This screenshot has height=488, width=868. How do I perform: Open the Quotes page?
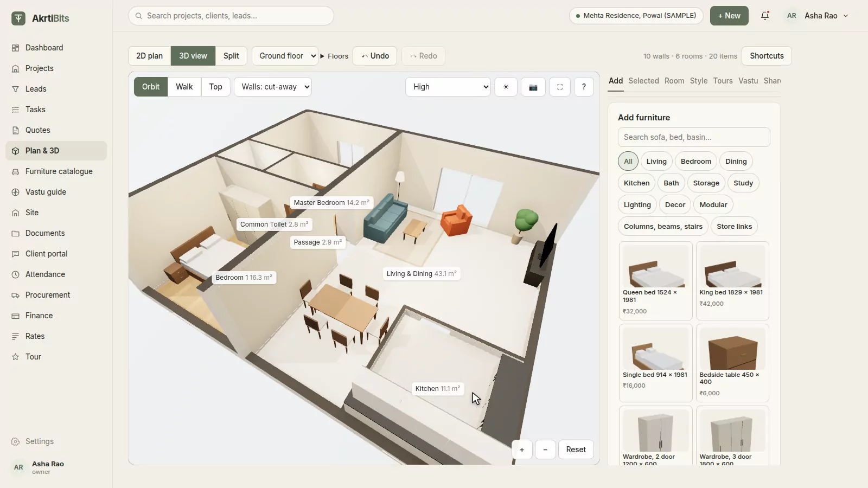point(56,130)
